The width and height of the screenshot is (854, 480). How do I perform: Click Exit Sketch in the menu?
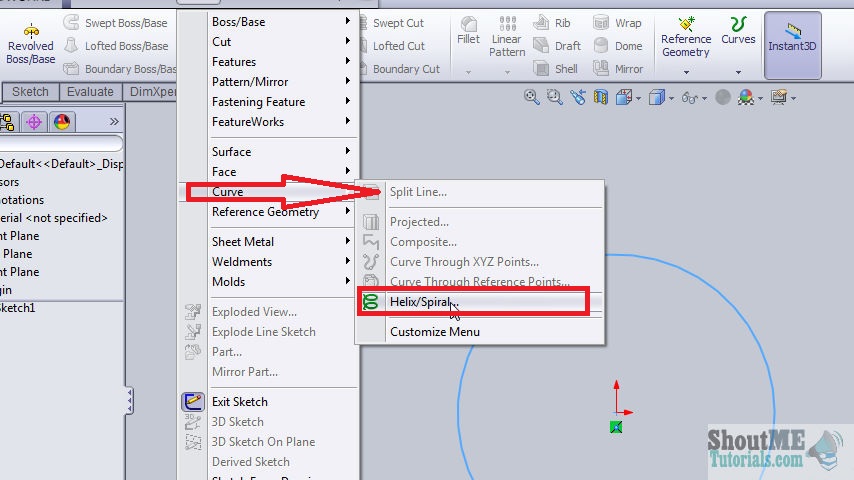269,402
